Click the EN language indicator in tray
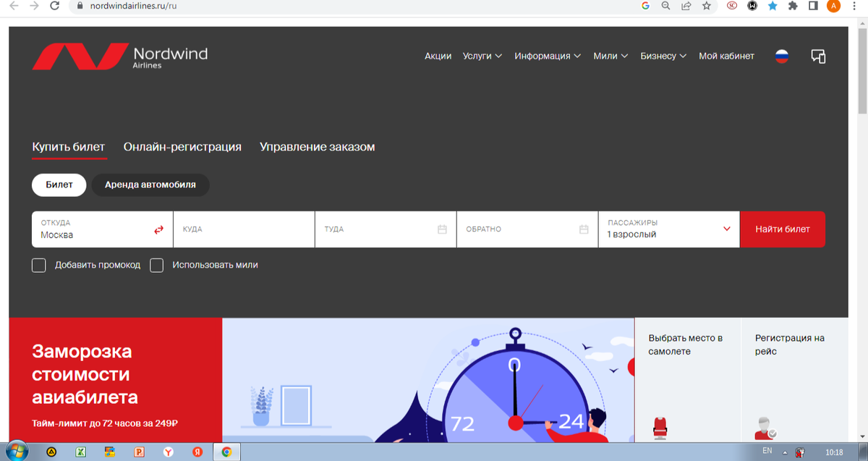Screen dimensions: 868x461 pyautogui.click(x=767, y=450)
